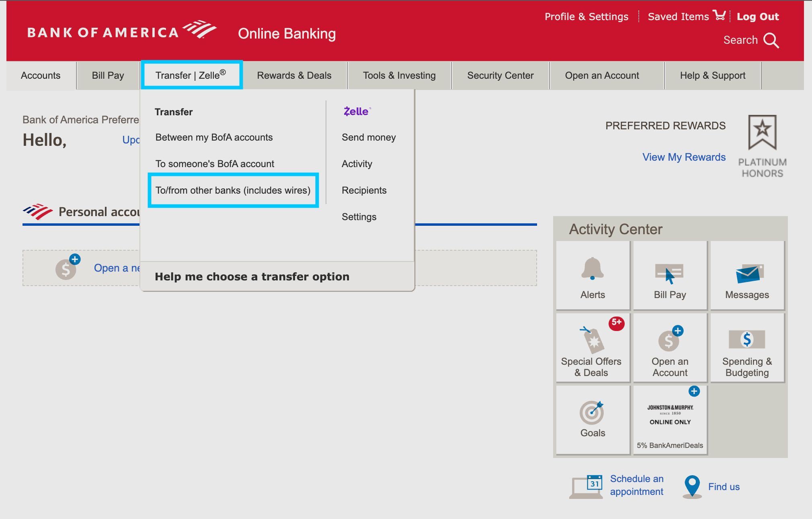Open Spending & Budgeting dollar bill icon
The width and height of the screenshot is (812, 519).
point(746,340)
